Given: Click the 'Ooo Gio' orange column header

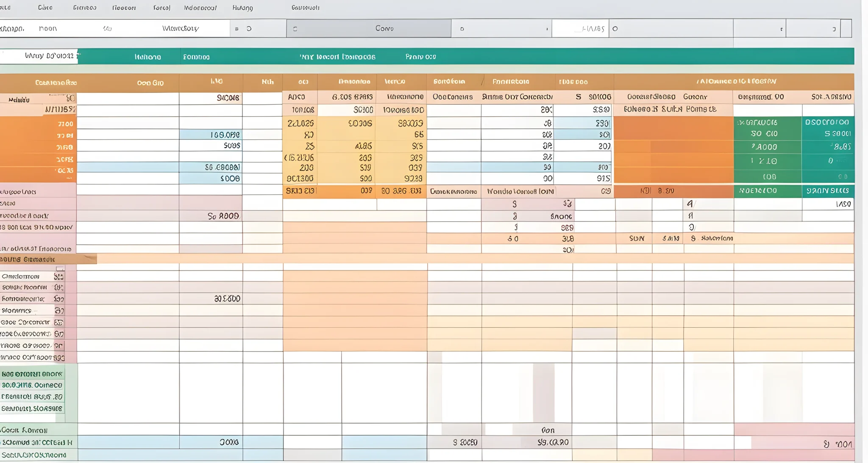Looking at the screenshot, I should pyautogui.click(x=150, y=83).
